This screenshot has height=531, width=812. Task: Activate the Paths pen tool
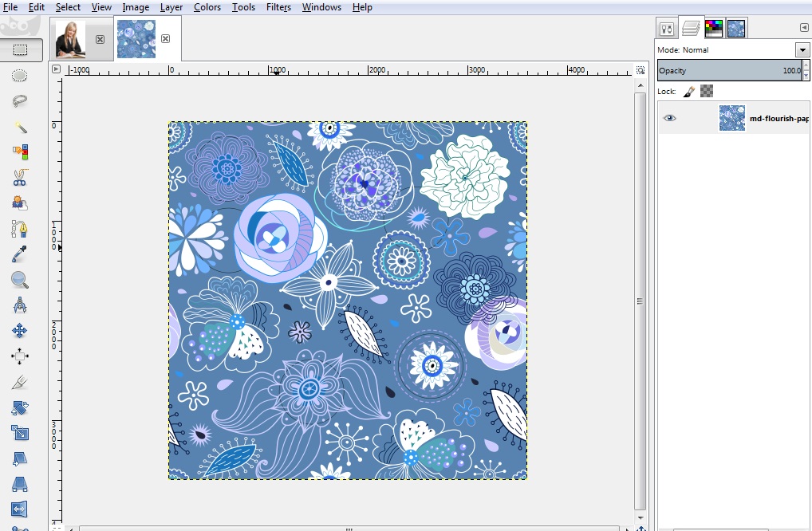[20, 229]
